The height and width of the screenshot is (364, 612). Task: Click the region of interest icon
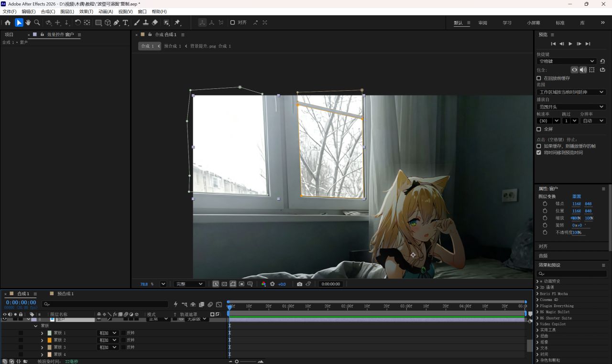241,284
